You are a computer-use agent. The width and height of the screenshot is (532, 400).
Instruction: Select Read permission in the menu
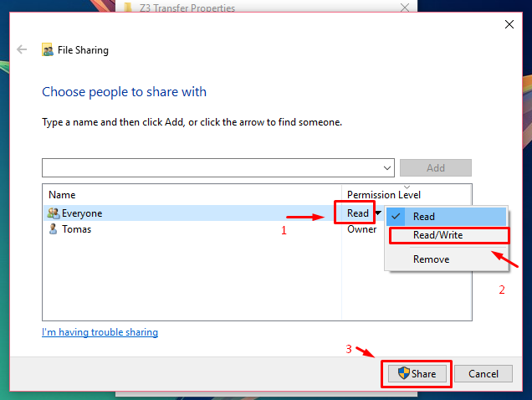[x=446, y=216]
